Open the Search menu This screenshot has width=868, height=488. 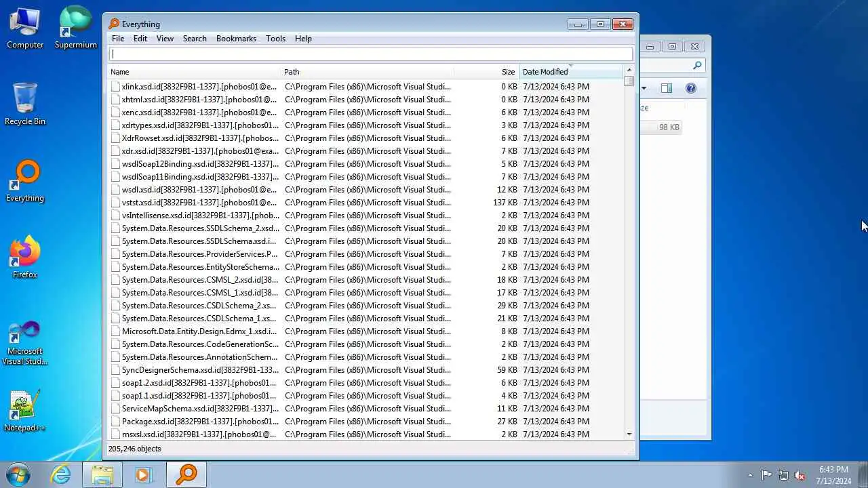(195, 39)
